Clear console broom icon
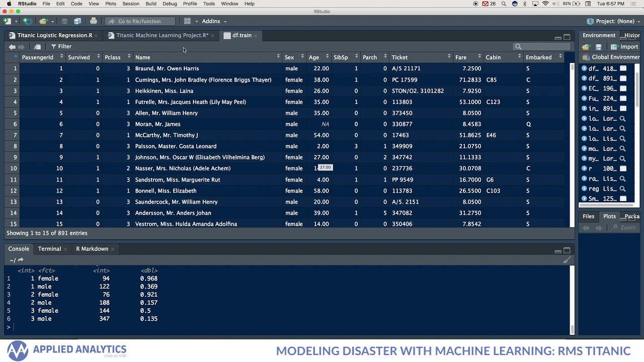644x362 pixels. click(567, 260)
